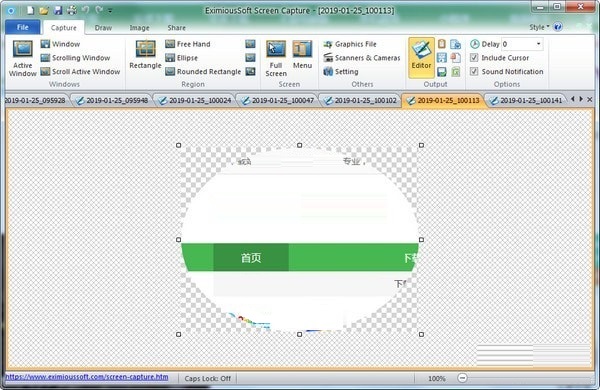Viewport: 600px width, 390px height.
Task: Click the 100% zoom level text
Action: pos(437,379)
